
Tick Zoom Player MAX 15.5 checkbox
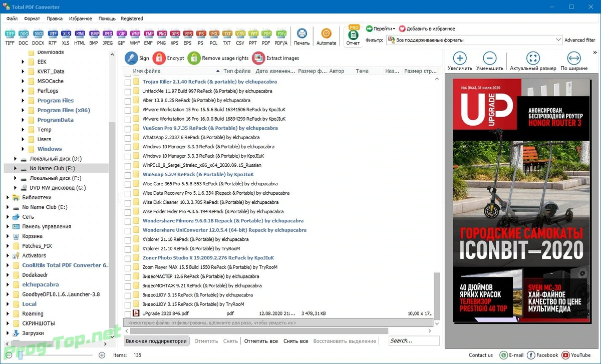[x=127, y=267]
